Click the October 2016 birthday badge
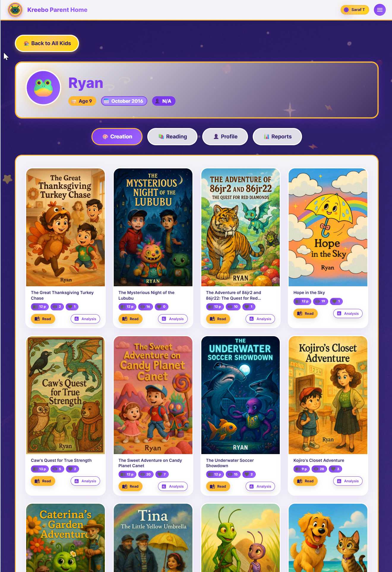The width and height of the screenshot is (392, 572). [x=124, y=101]
